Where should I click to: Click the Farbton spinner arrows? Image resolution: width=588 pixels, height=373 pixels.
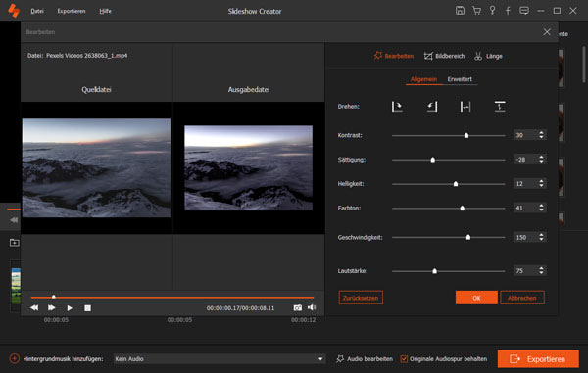point(541,208)
